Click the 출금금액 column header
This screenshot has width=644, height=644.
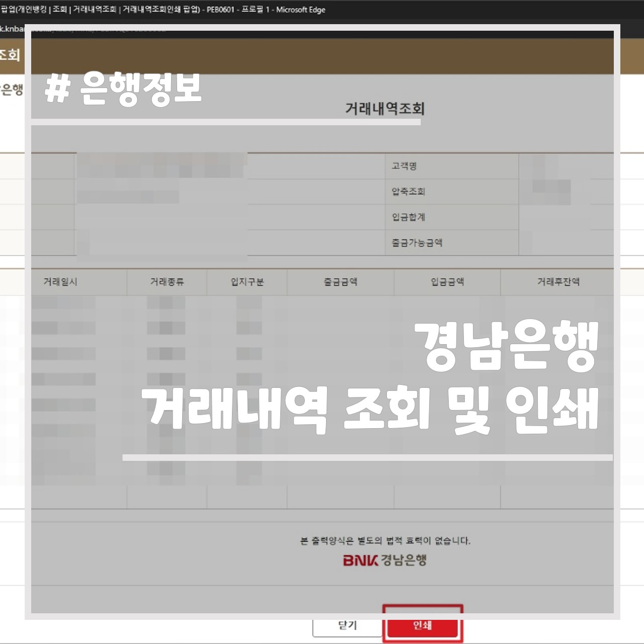tap(341, 282)
